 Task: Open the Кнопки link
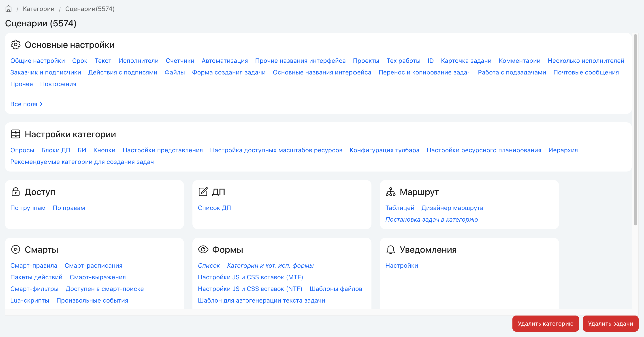click(x=104, y=150)
